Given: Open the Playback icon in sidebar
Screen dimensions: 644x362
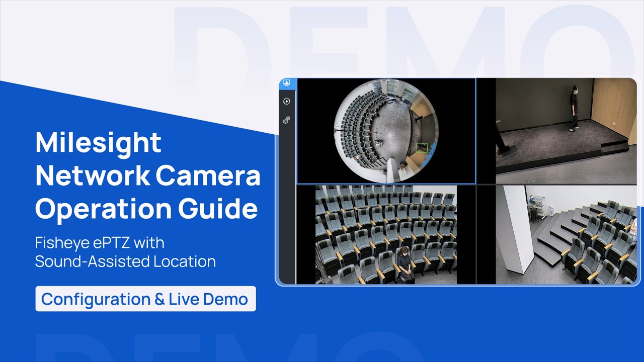Looking at the screenshot, I should tap(287, 101).
